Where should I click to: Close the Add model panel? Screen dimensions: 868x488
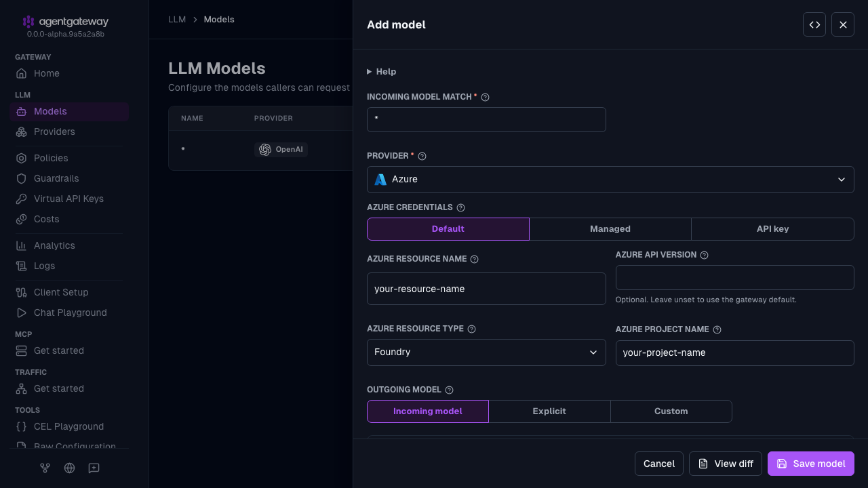(x=843, y=24)
